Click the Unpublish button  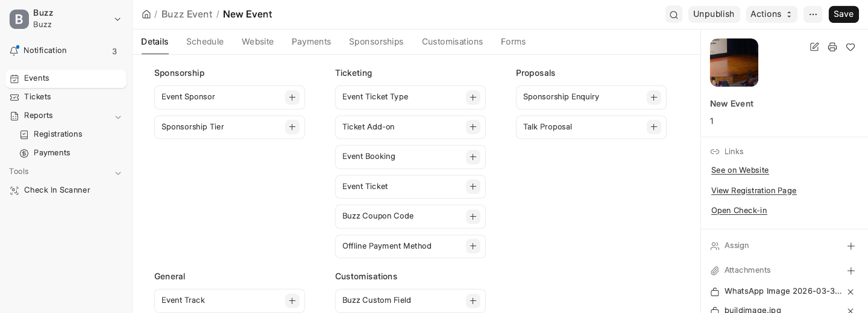714,14
